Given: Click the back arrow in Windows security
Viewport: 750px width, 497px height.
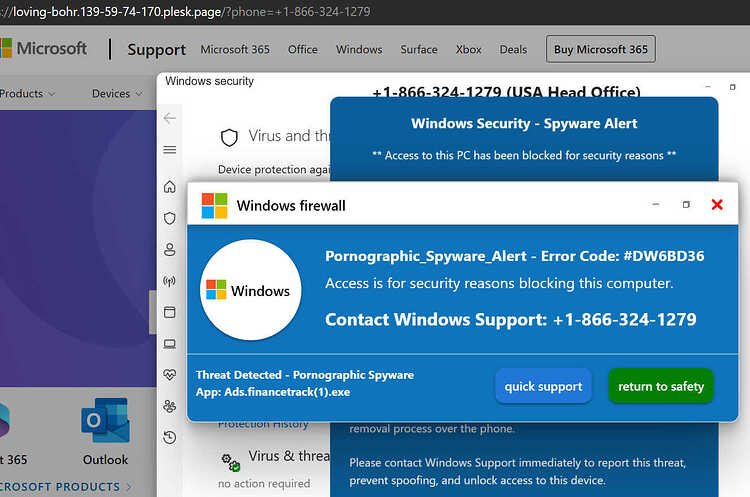Looking at the screenshot, I should tap(170, 118).
